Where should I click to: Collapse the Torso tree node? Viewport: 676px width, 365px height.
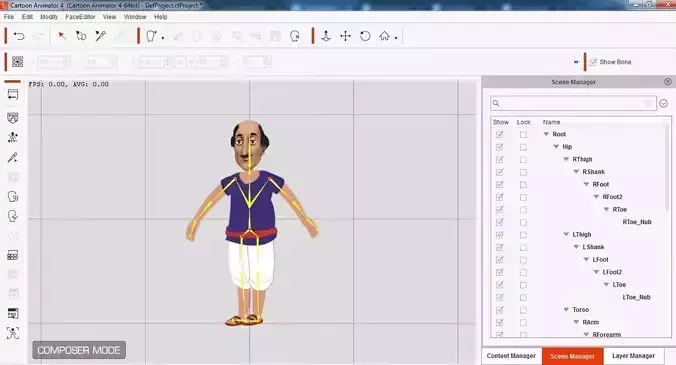pyautogui.click(x=566, y=309)
